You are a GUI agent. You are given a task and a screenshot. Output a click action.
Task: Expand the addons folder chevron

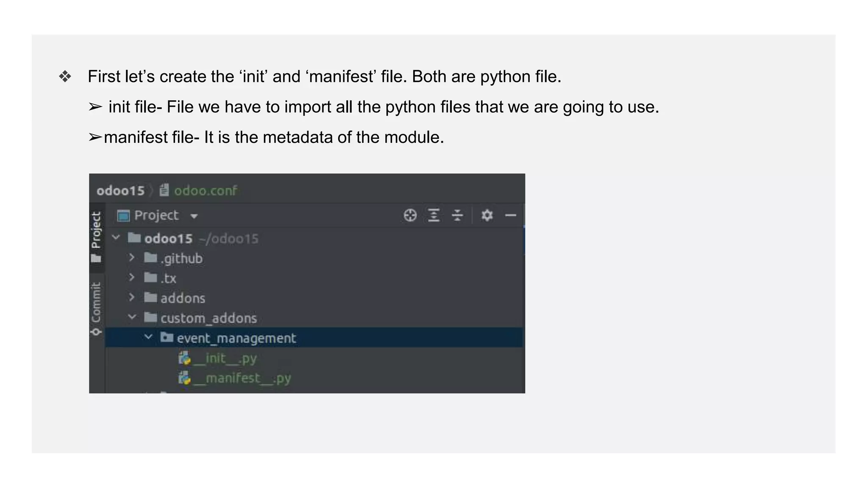(132, 297)
